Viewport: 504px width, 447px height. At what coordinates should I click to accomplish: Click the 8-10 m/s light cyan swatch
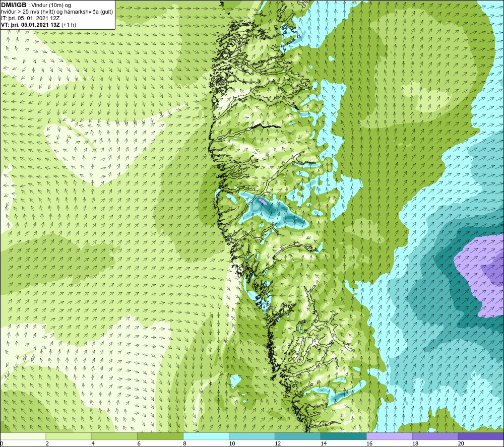pos(206,436)
